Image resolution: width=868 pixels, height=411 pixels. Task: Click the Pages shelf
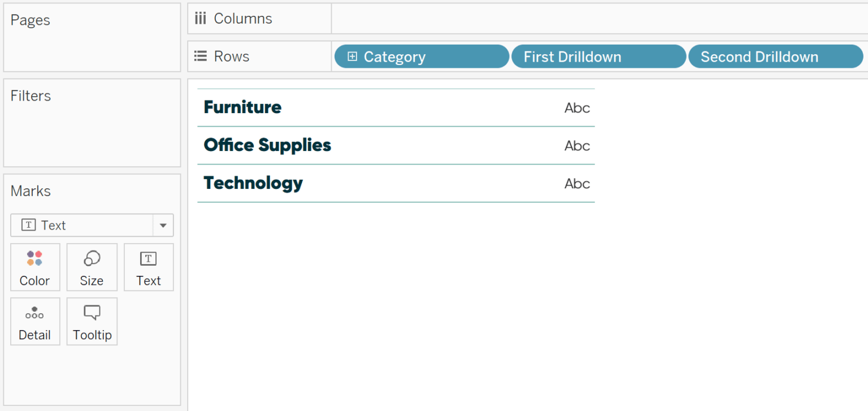31,20
